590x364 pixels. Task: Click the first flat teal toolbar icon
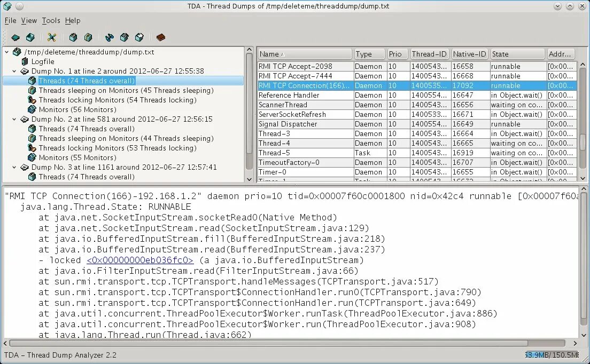(15, 37)
